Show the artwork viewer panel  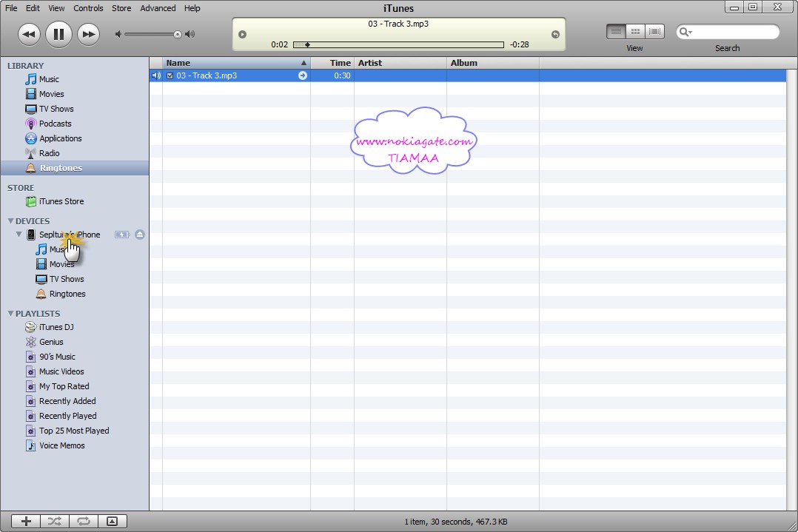[113, 521]
